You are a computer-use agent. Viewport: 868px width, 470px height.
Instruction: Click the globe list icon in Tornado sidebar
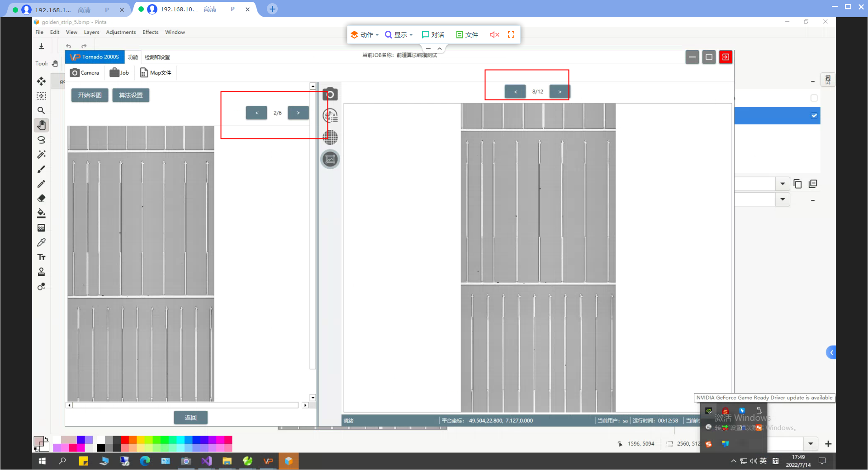click(330, 116)
